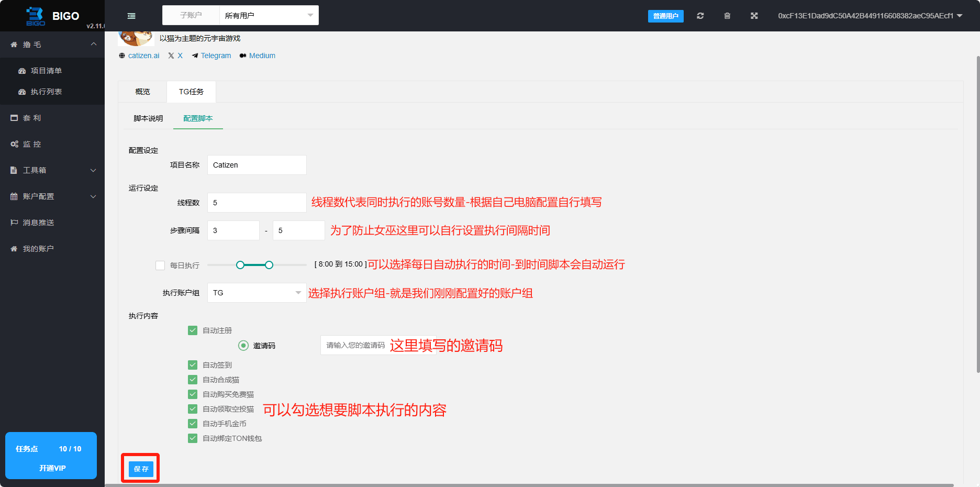
Task: Open the 执行账户组 TG dropdown
Action: (257, 293)
